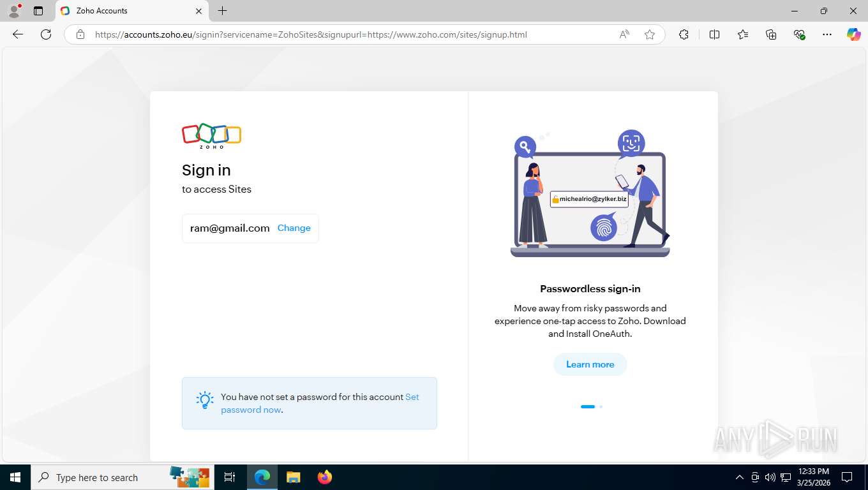Open the taskbar clock and date

coord(813,477)
